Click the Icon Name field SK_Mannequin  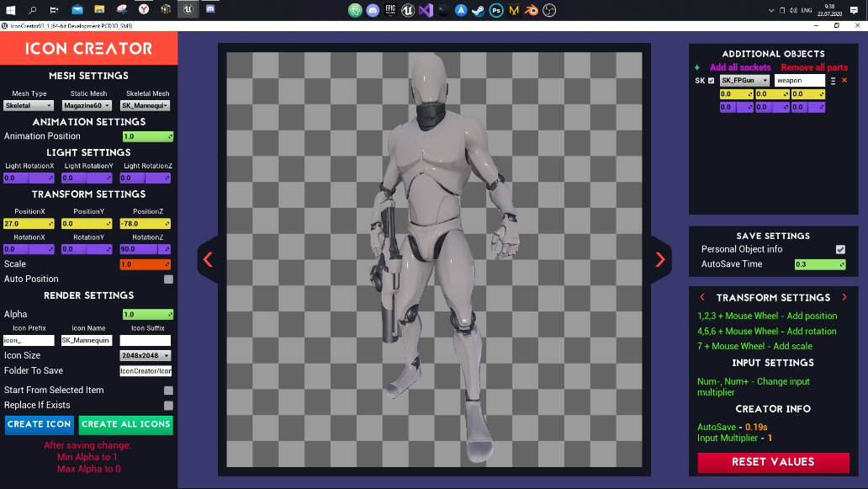pyautogui.click(x=87, y=341)
